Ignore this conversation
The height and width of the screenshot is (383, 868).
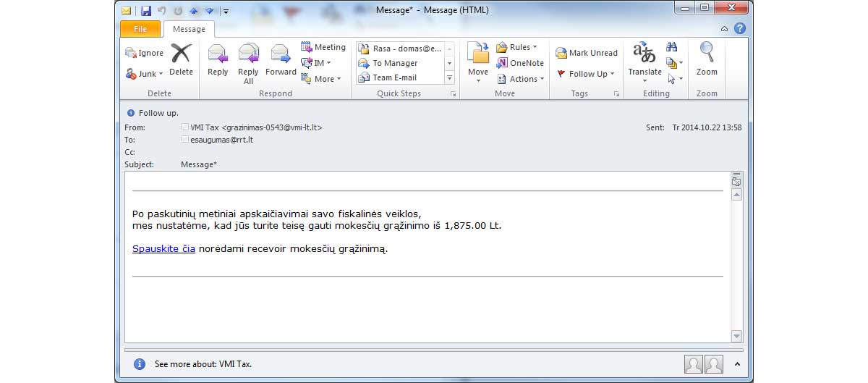(x=145, y=53)
